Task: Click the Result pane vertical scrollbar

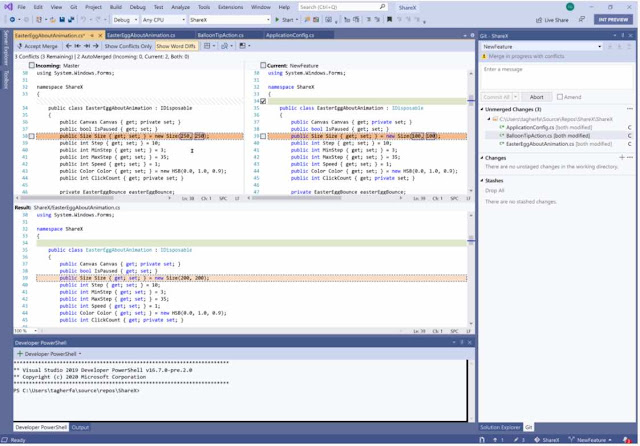Action: (x=471, y=269)
